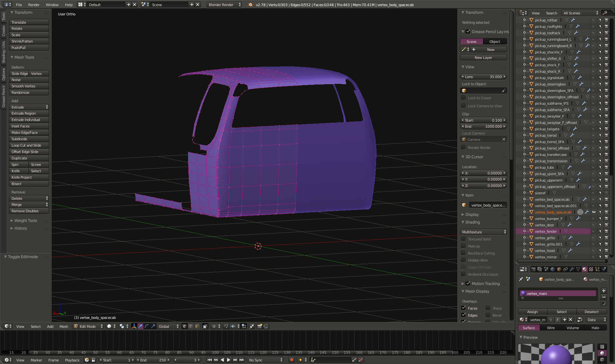The image size is (615, 364).
Task: Open the Constraints properties tab (chain icon)
Action: click(565, 269)
